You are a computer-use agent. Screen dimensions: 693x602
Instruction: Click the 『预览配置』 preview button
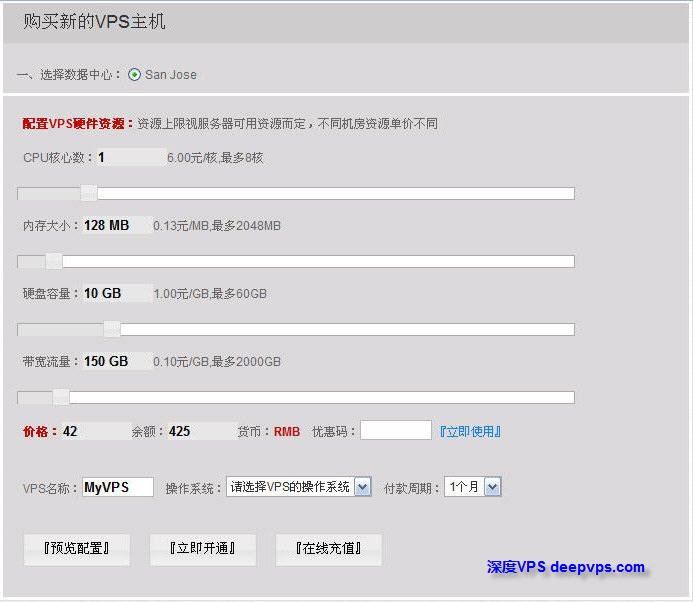(77, 549)
